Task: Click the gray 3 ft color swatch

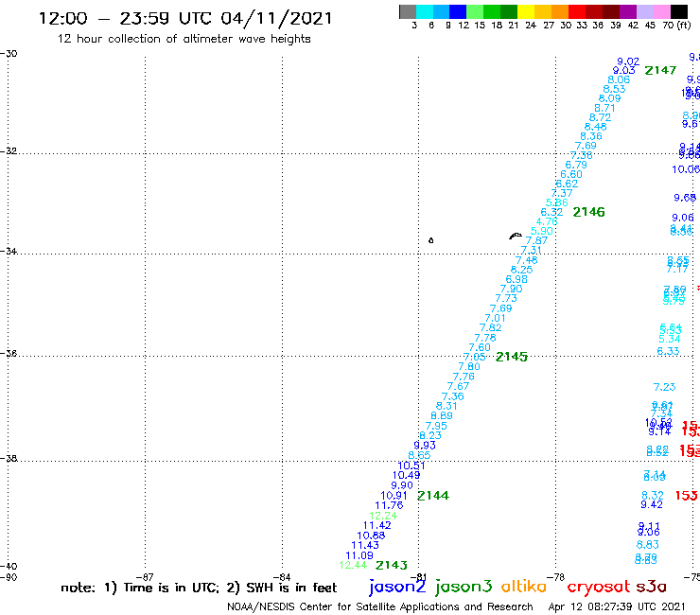Action: tap(408, 11)
